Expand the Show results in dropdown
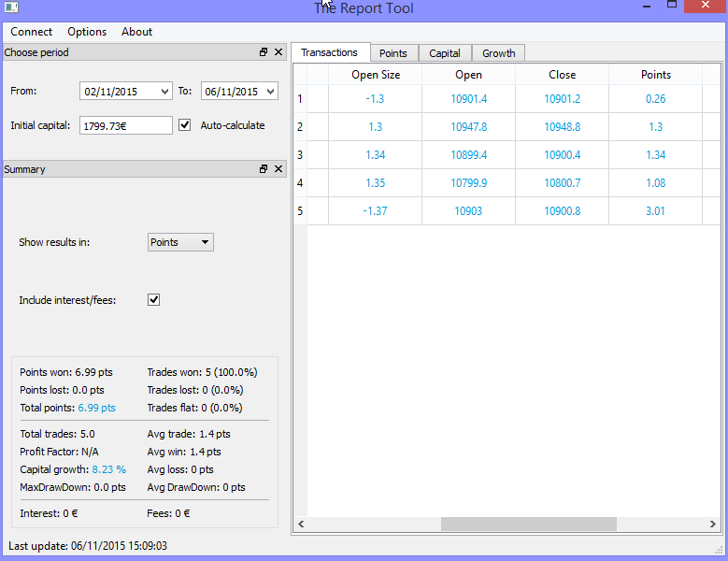Screen dimensions: 728x561 pyautogui.click(x=181, y=242)
